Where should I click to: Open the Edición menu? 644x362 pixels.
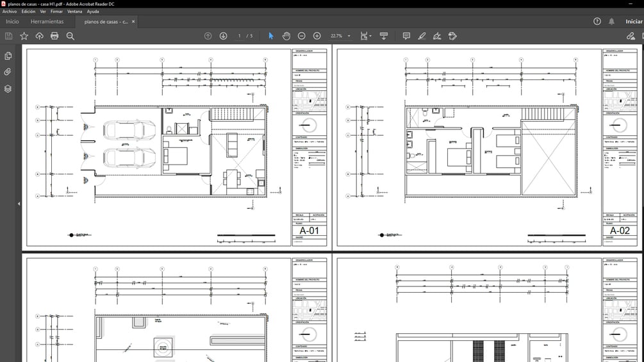28,12
